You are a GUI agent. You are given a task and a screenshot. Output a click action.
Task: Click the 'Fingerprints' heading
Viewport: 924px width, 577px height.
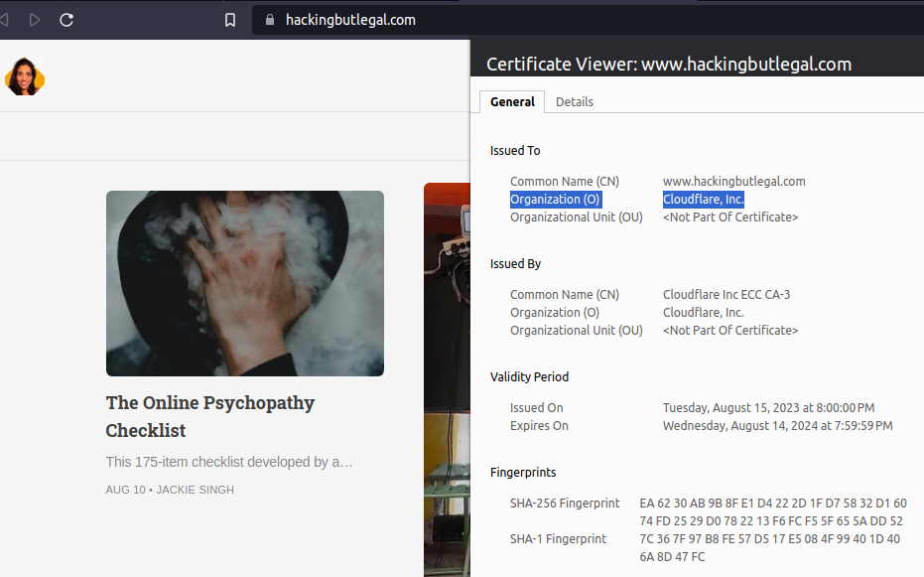pyautogui.click(x=523, y=473)
